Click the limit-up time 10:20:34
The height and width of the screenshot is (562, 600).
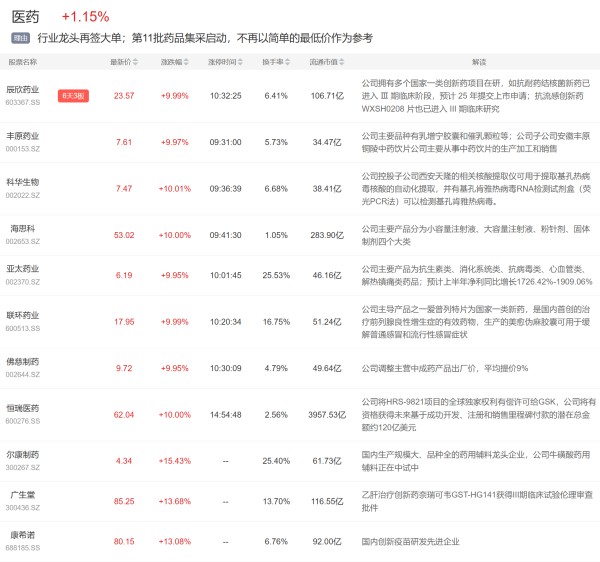coord(225,322)
